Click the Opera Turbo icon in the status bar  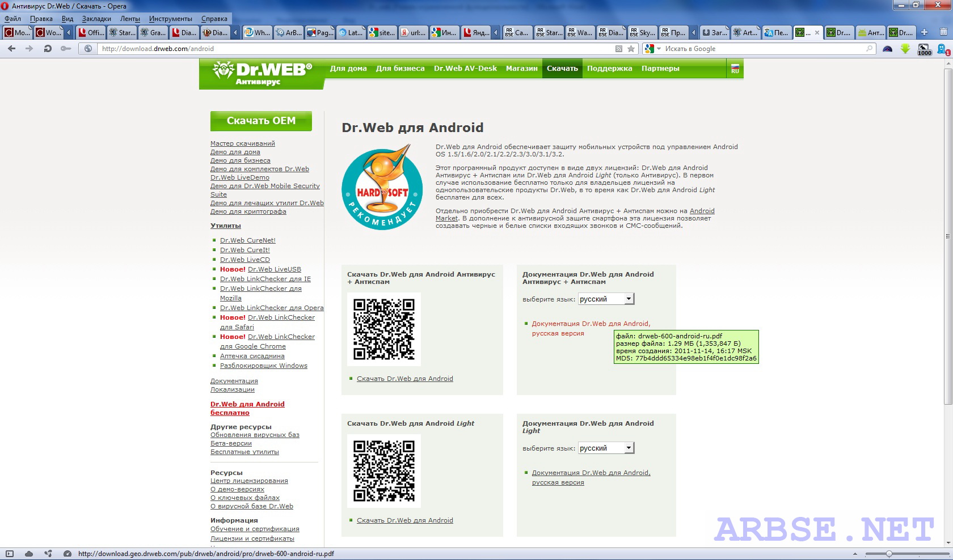[67, 554]
